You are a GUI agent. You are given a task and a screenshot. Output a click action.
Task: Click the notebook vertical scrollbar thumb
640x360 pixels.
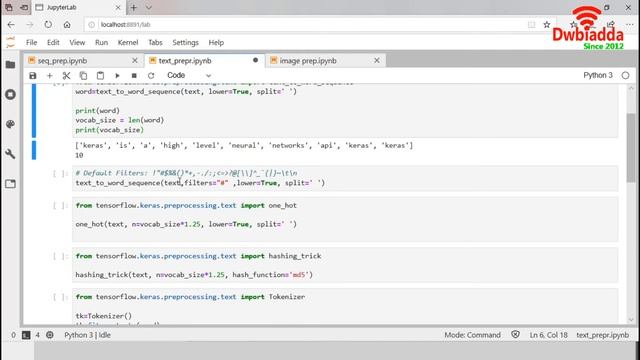click(631, 148)
